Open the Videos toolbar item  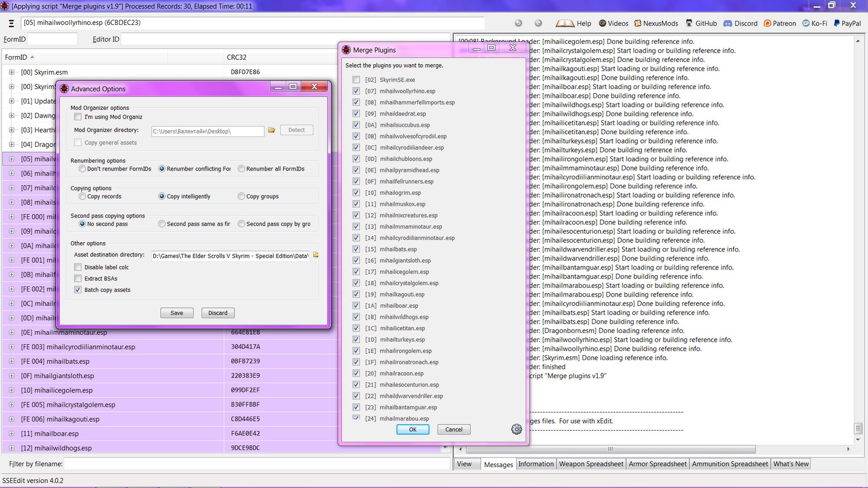[613, 23]
